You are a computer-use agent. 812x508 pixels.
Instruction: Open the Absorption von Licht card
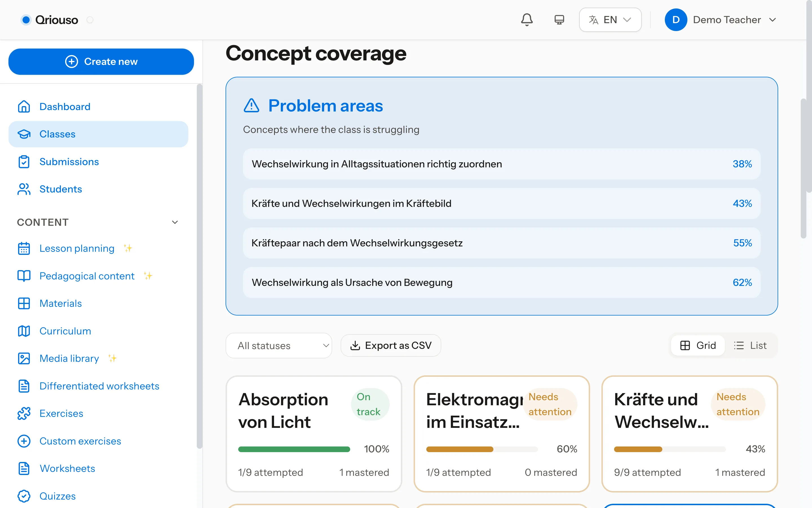point(314,434)
